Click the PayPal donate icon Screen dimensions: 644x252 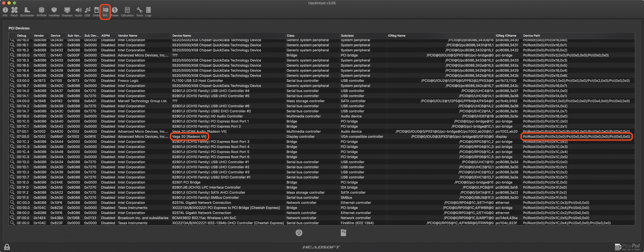point(627,247)
